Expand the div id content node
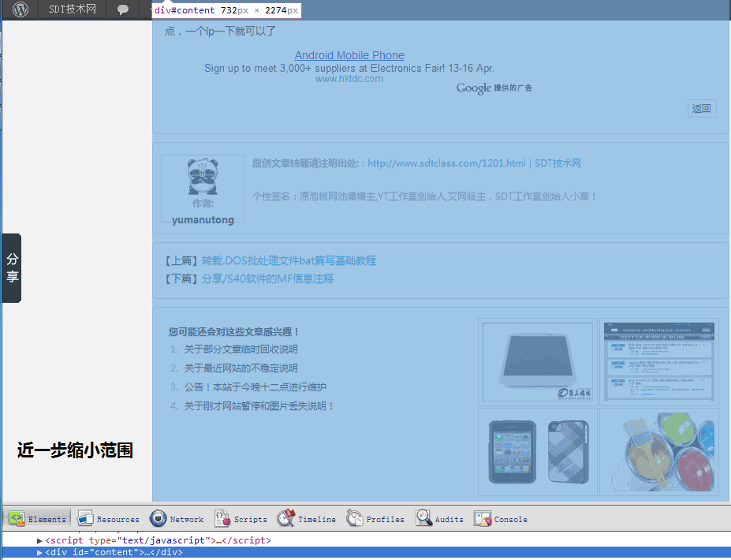 [39, 553]
